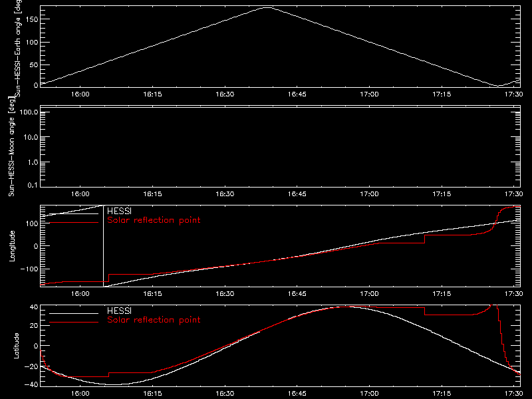
Task: Select Solar reflection point label in Longitude plot
Action: pyautogui.click(x=154, y=220)
